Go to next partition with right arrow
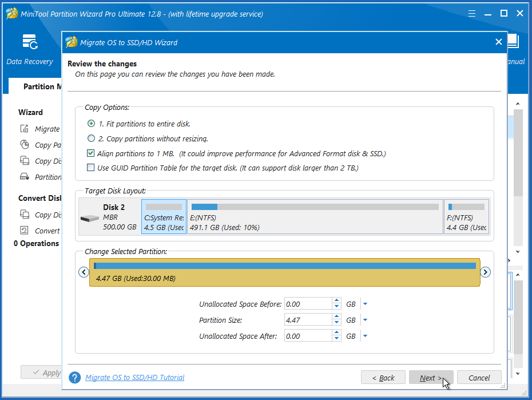The width and height of the screenshot is (532, 400). (486, 272)
